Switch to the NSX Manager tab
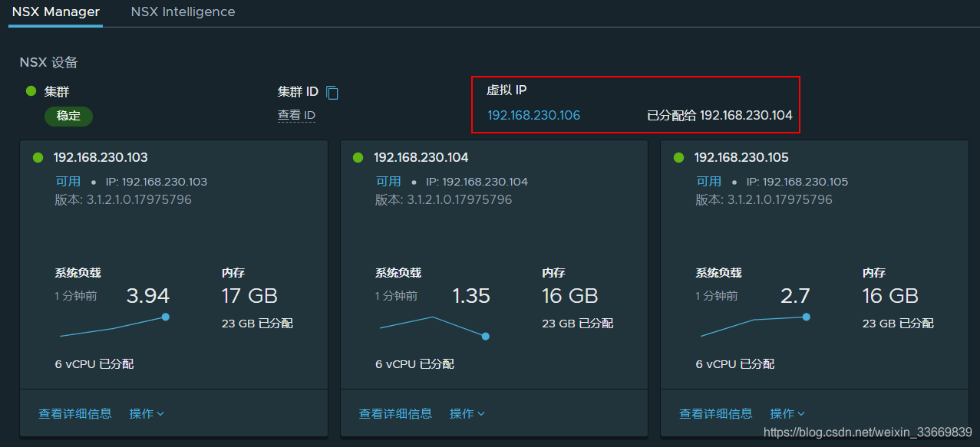 (x=55, y=12)
